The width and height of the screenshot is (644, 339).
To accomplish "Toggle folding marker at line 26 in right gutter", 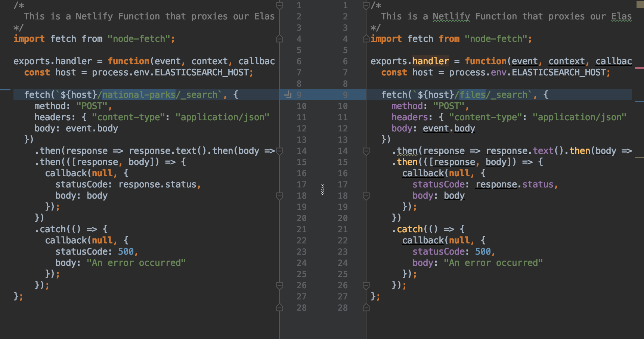I will [x=365, y=286].
